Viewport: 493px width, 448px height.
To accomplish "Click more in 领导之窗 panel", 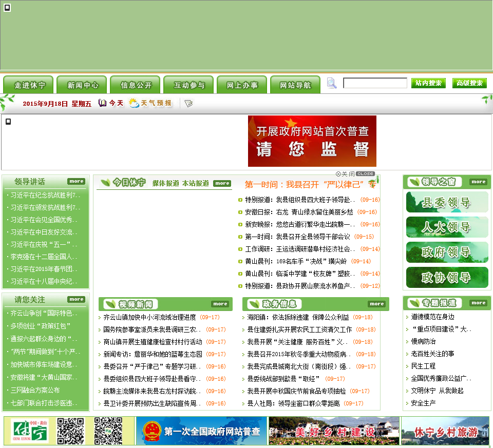I will pos(479,182).
